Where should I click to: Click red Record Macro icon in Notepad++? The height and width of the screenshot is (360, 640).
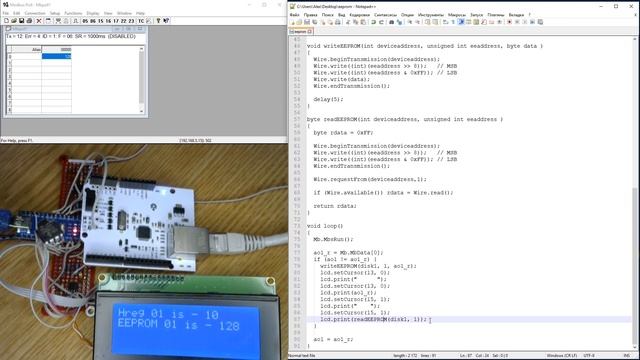(509, 22)
